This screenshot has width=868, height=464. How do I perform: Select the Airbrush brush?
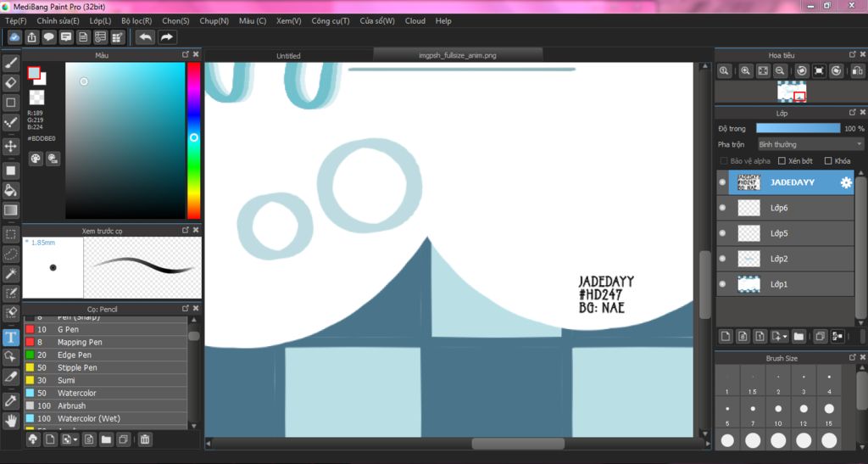pyautogui.click(x=106, y=405)
